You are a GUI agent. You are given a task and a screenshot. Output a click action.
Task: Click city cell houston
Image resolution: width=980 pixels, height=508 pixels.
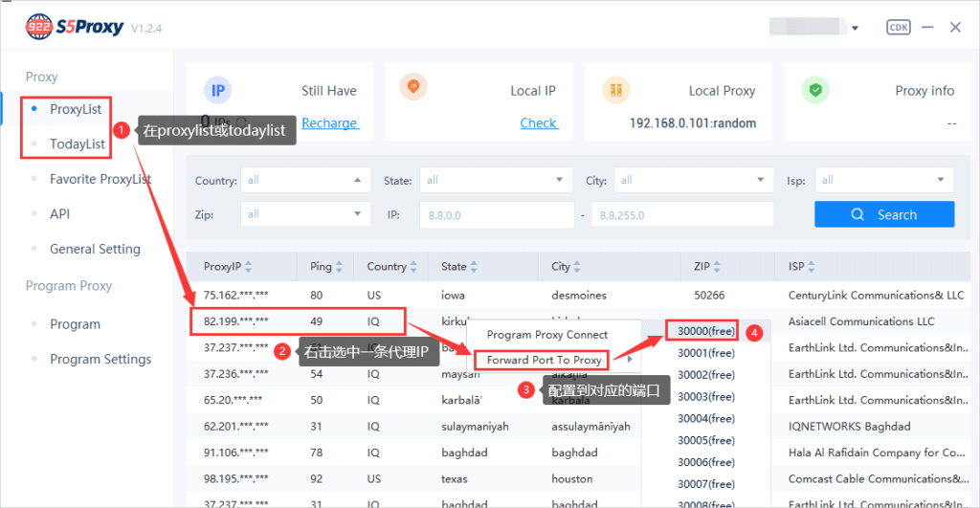[x=572, y=478]
